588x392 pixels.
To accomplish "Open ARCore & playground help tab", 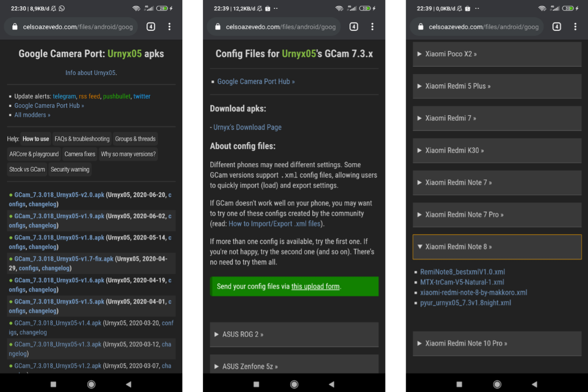I will coord(34,154).
